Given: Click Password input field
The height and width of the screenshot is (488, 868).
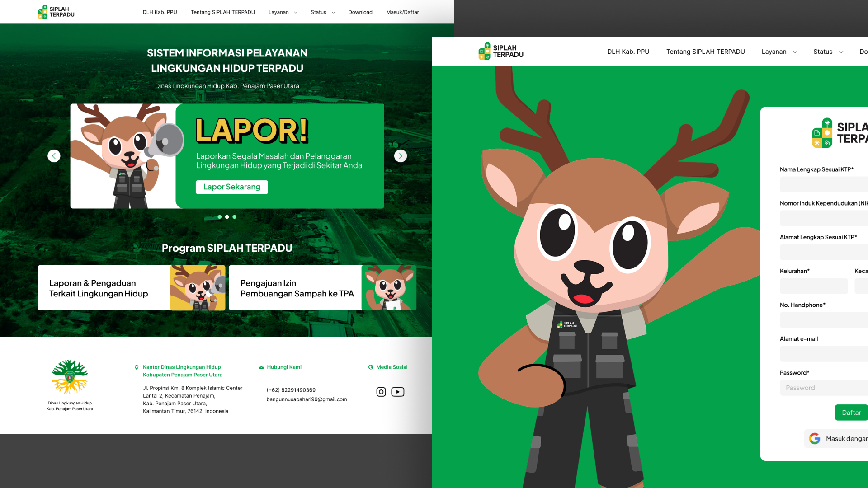Looking at the screenshot, I should coord(824,388).
